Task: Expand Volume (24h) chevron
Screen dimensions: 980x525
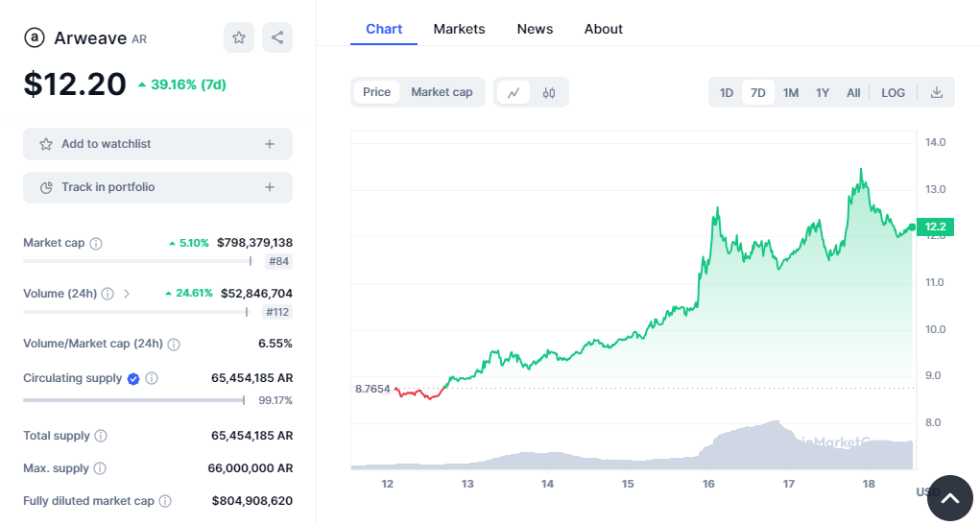Action: 127,294
